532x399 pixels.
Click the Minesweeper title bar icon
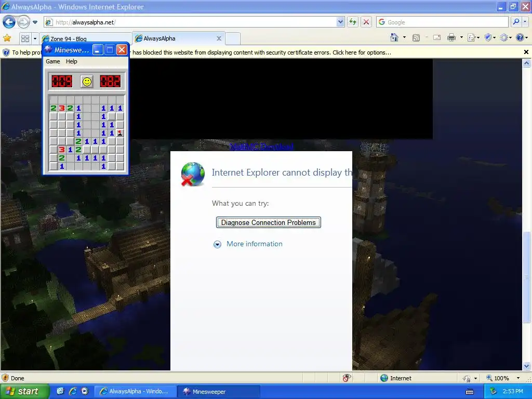click(48, 50)
